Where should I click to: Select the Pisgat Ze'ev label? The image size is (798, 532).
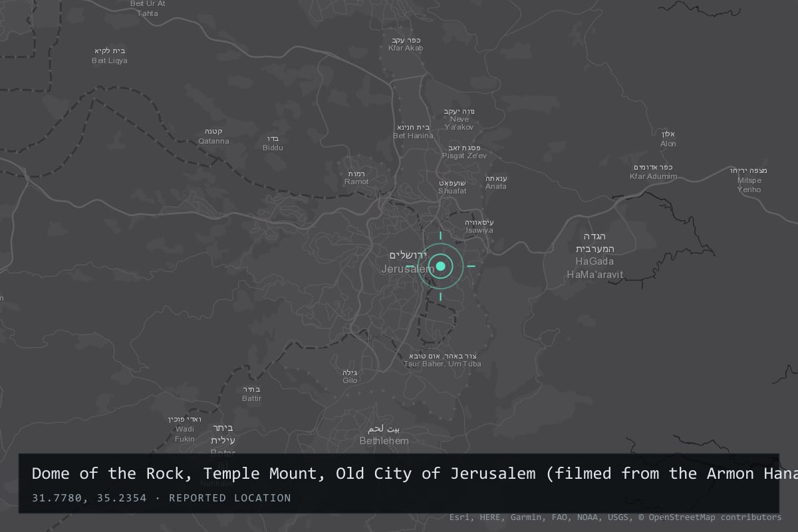click(464, 152)
